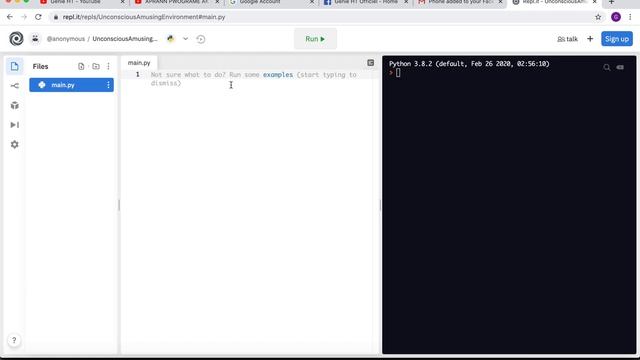Image resolution: width=640 pixels, height=360 pixels.
Task: Open a new browser tab
Action: pos(611,2)
